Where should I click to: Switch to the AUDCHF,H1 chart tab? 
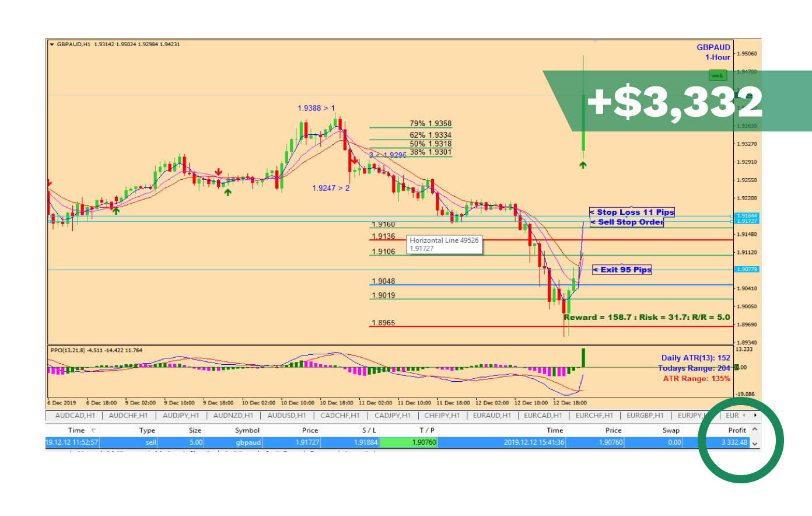point(128,416)
